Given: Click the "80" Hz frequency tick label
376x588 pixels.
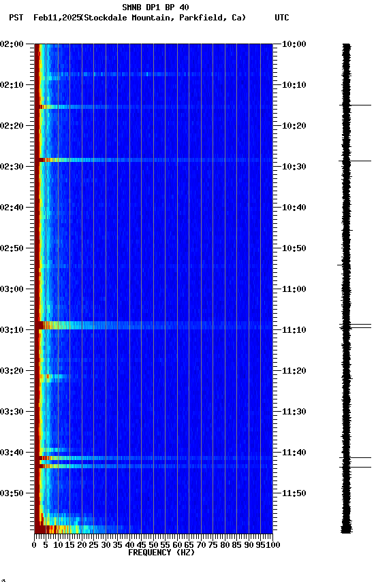Looking at the screenshot, I should click(225, 545).
